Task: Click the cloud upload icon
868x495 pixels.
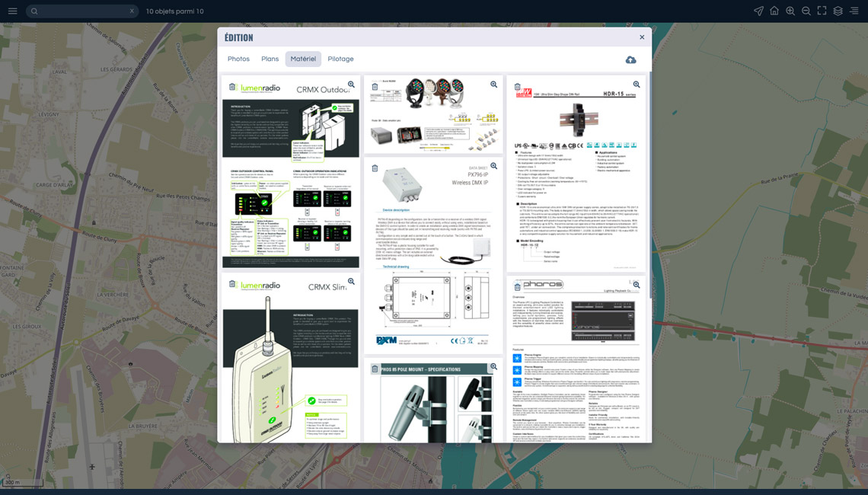Action: pos(630,59)
